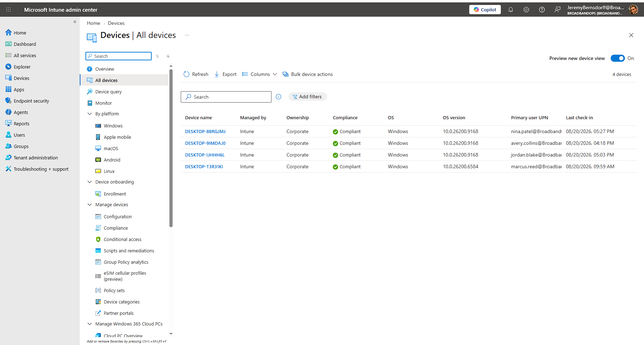
Task: Sort by the Compliance column header
Action: [x=345, y=117]
